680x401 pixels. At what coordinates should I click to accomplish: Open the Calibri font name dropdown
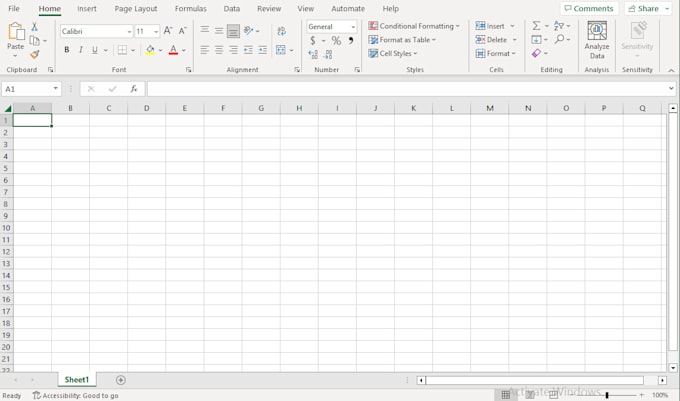tap(129, 32)
